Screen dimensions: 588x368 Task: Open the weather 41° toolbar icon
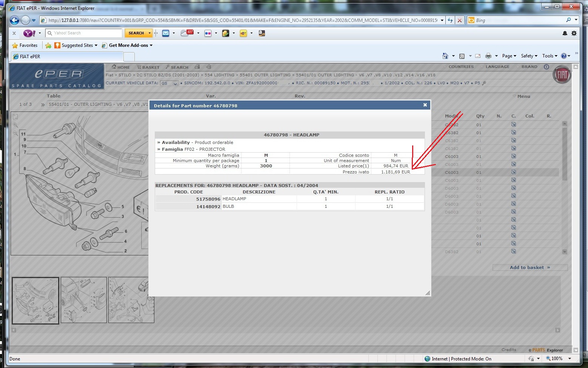point(187,33)
